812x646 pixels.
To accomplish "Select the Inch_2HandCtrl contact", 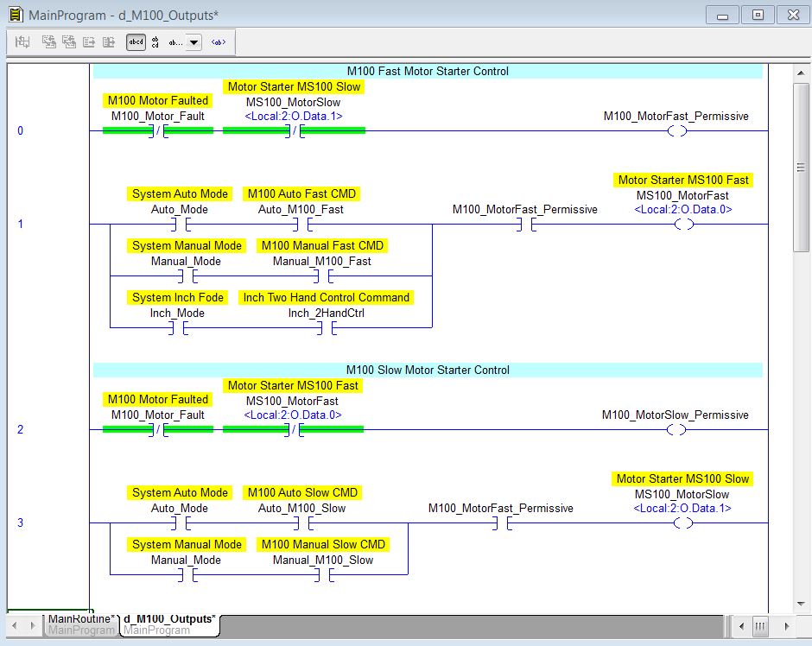I will (x=327, y=327).
